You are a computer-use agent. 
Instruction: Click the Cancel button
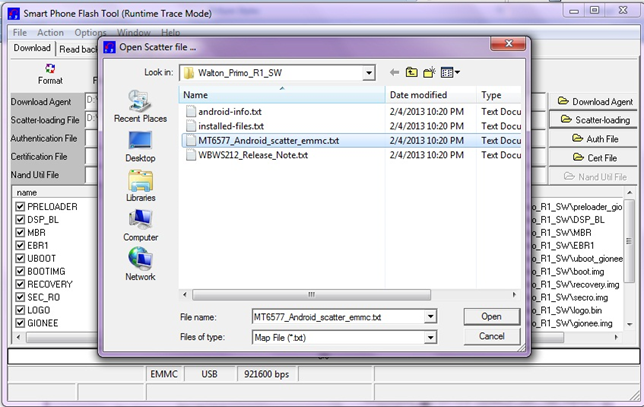pyautogui.click(x=492, y=336)
